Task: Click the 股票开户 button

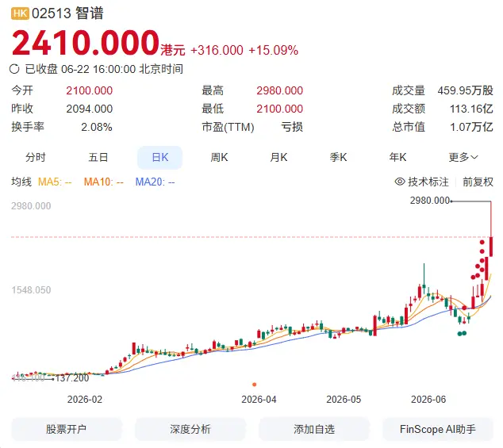Action: coord(67,429)
